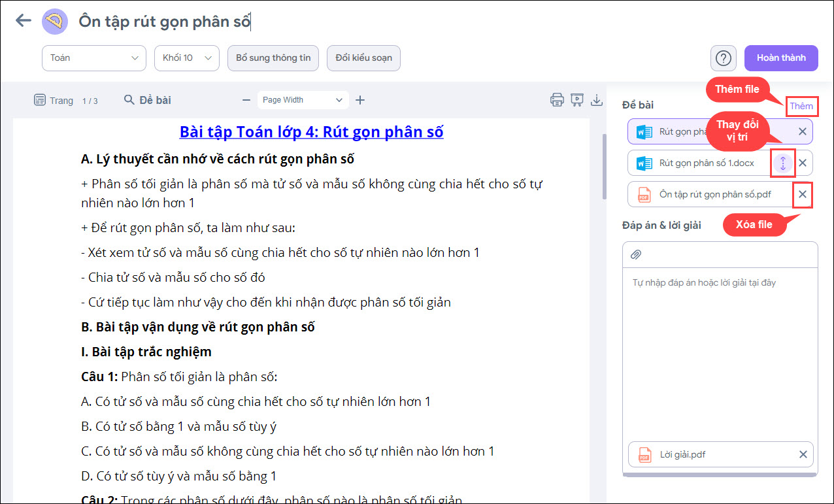Click the Đáp án & lời giải label

[661, 226]
